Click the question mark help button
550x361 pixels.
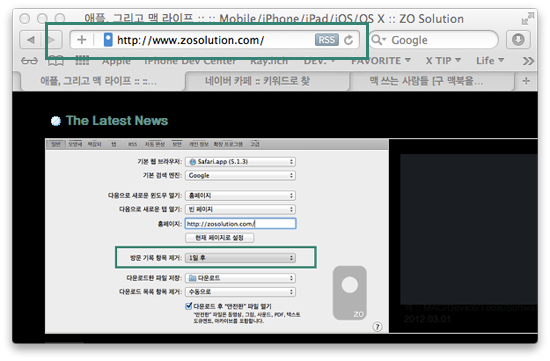click(x=377, y=327)
